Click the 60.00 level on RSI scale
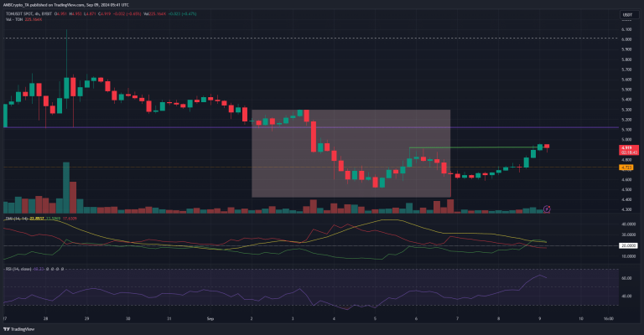The width and height of the screenshot is (644, 335). (626, 278)
